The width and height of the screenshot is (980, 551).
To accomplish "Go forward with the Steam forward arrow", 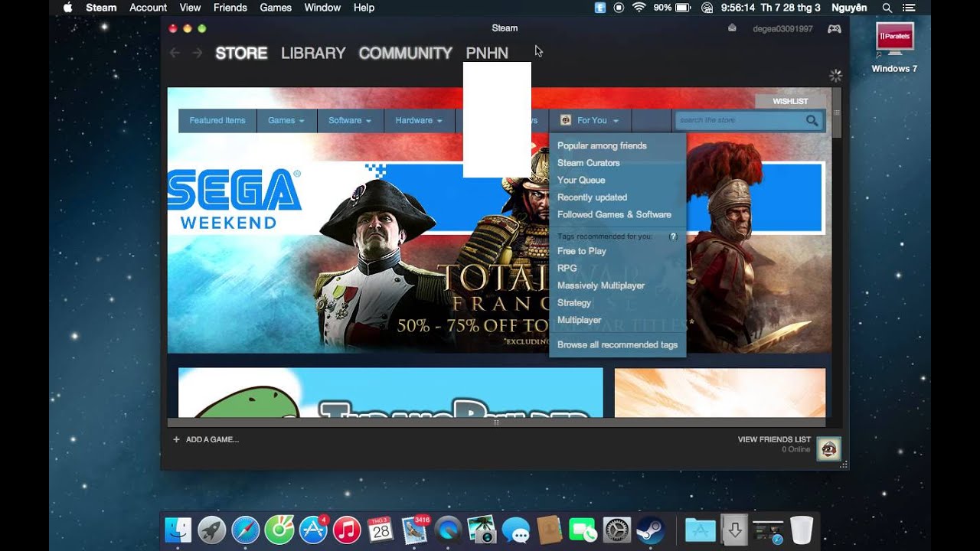I will click(x=198, y=53).
